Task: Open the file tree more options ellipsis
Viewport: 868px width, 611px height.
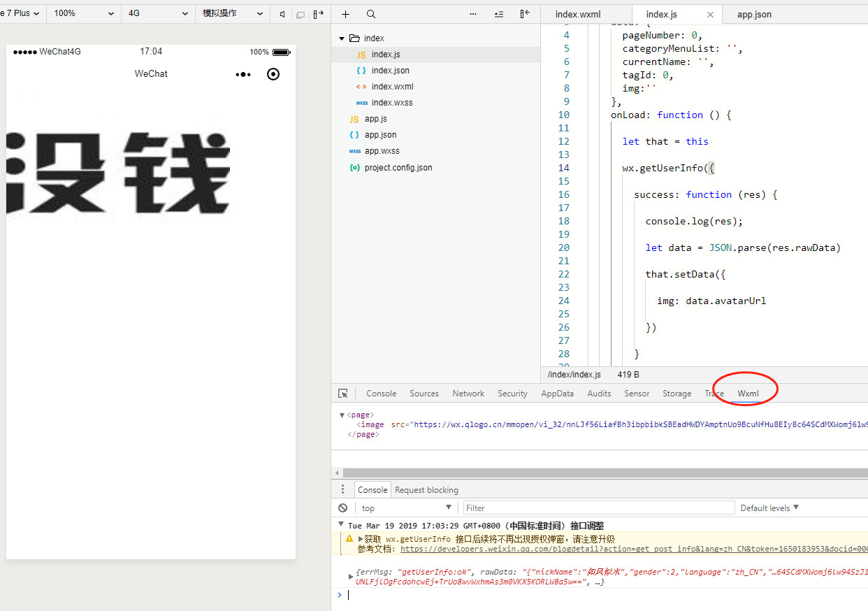Action: (x=473, y=14)
